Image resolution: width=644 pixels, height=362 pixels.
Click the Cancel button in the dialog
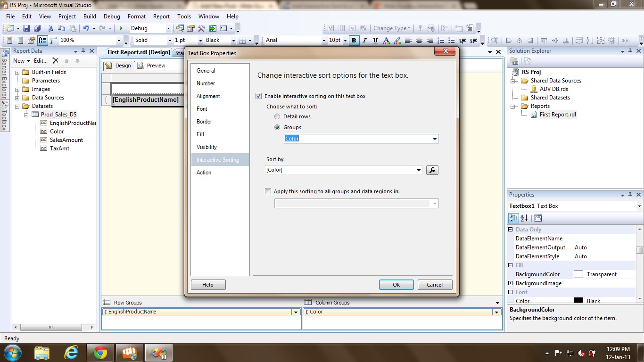point(434,285)
